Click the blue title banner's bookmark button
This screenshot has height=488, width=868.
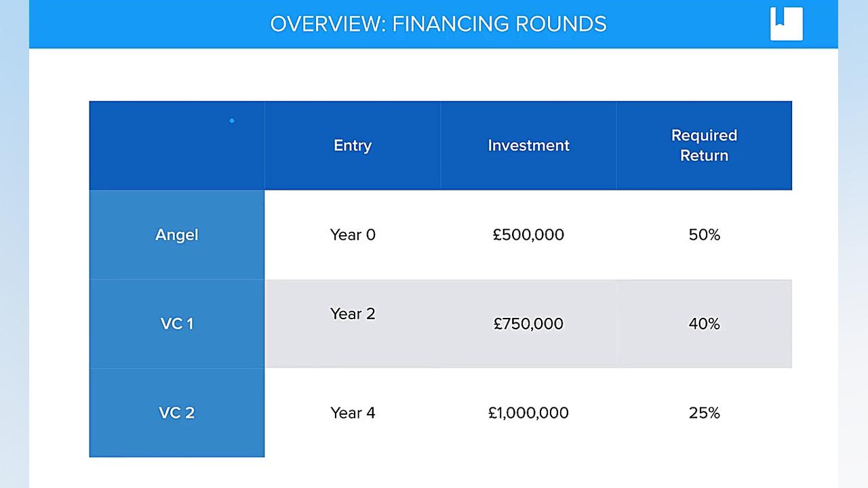787,24
